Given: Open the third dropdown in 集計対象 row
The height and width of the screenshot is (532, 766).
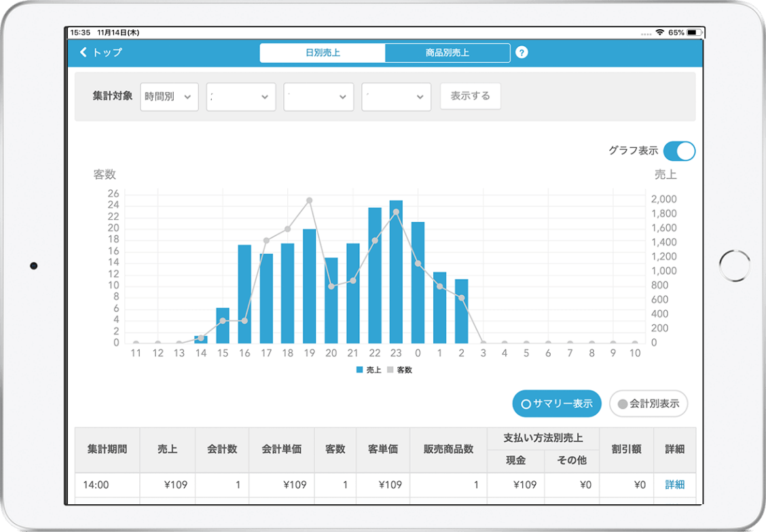Looking at the screenshot, I should [x=318, y=97].
